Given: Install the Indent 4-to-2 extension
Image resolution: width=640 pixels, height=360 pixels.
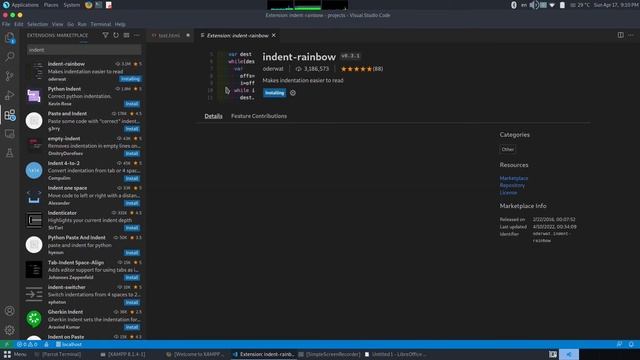Looking at the screenshot, I should tap(132, 178).
